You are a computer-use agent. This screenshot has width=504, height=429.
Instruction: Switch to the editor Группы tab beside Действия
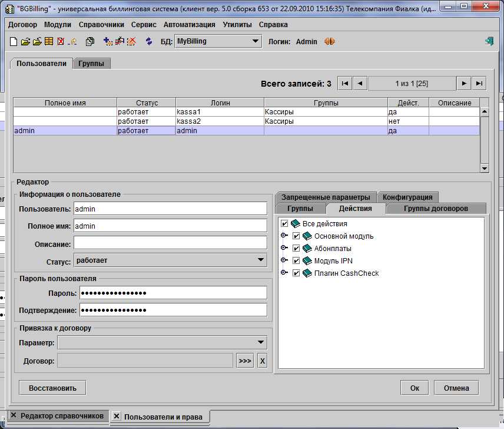[300, 209]
